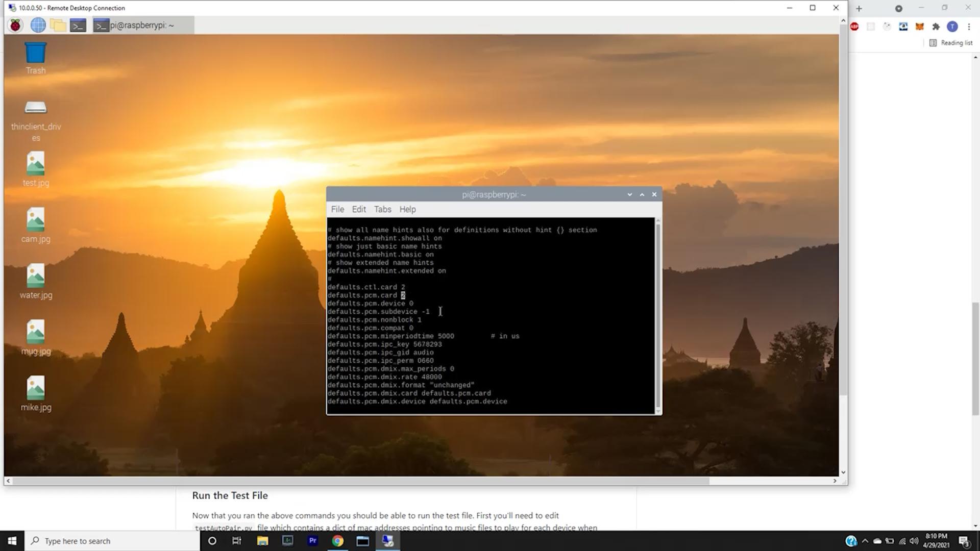Image resolution: width=980 pixels, height=551 pixels.
Task: Click the terminal window roll-down chevron
Action: click(629, 194)
